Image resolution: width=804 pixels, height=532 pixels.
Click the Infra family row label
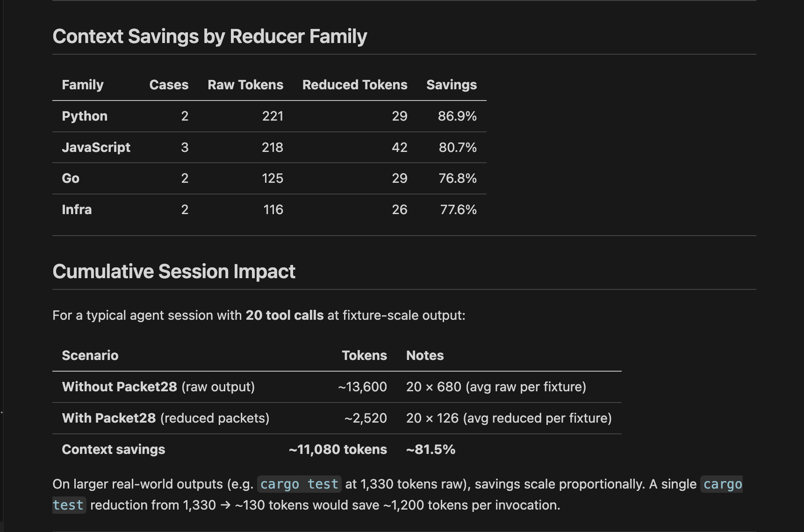coord(77,209)
